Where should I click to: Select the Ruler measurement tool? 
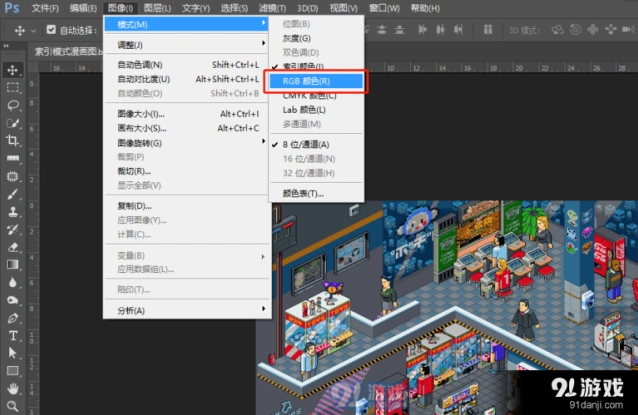click(13, 158)
